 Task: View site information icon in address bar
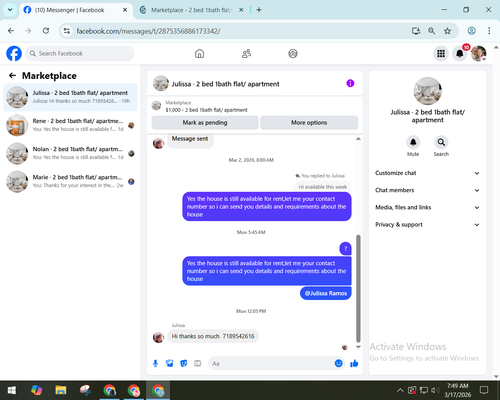pyautogui.click(x=67, y=31)
